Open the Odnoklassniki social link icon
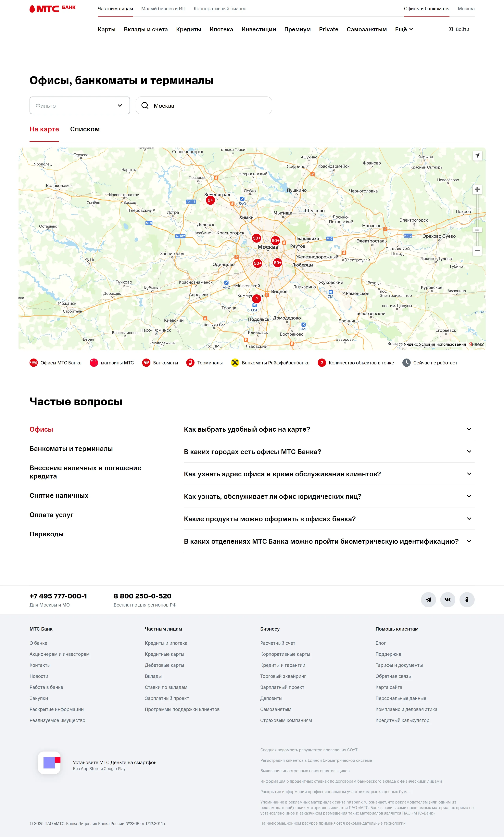The height and width of the screenshot is (837, 504). (x=467, y=600)
